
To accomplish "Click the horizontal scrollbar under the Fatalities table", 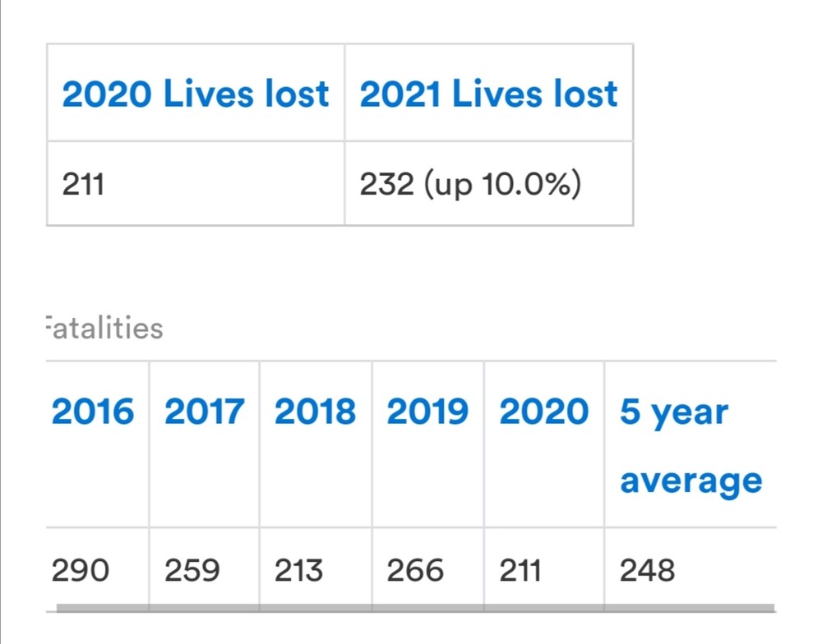I will click(415, 609).
